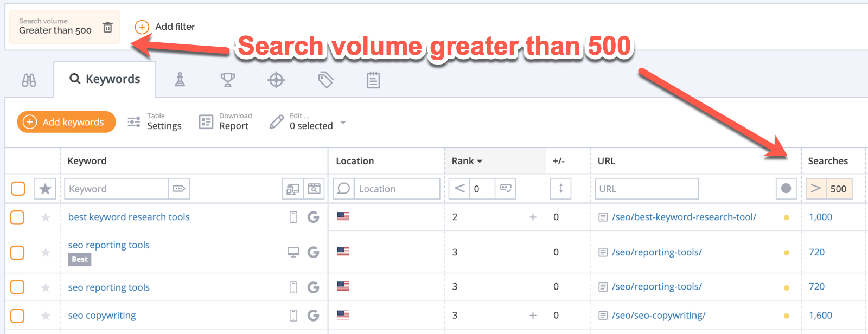Delete the Search volume filter with trash icon

[107, 27]
